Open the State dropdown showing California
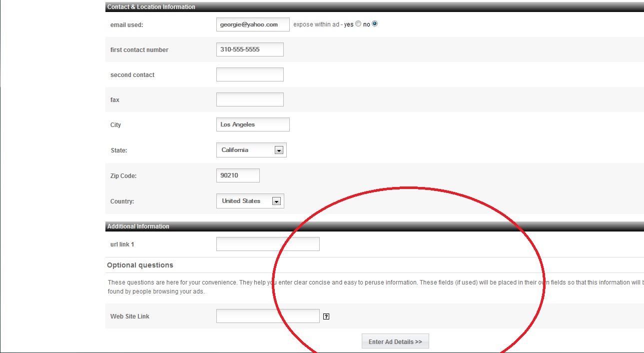Viewport: 644px width, 353px height. point(251,150)
